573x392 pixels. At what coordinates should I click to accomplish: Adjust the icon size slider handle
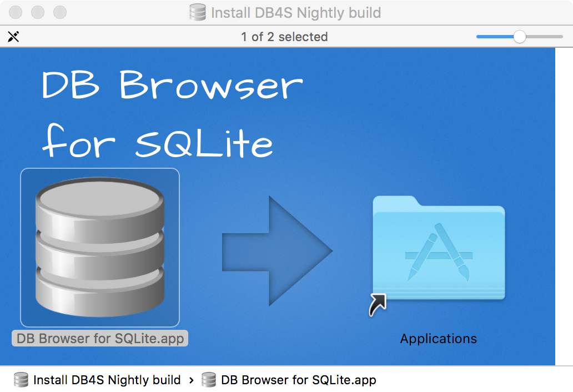[520, 37]
